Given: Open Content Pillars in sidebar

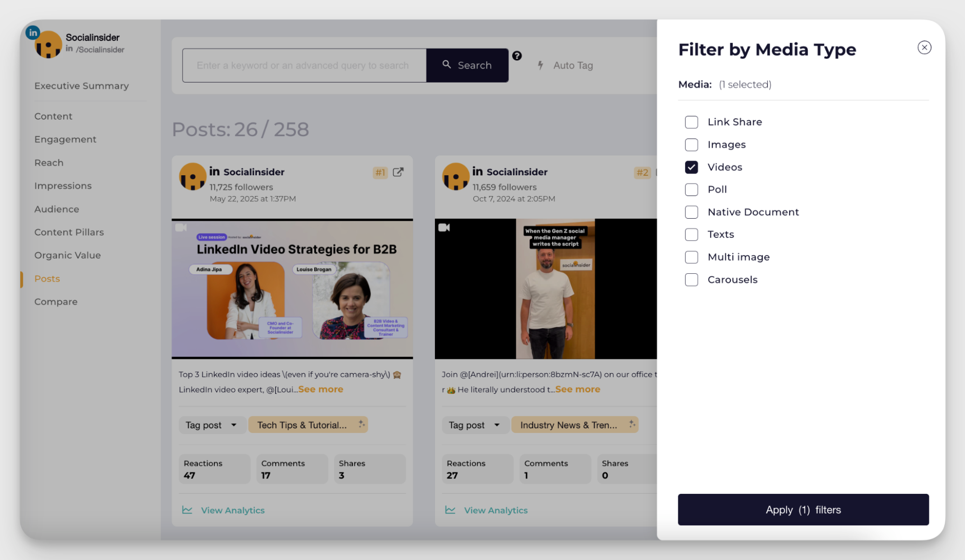Looking at the screenshot, I should pyautogui.click(x=69, y=232).
